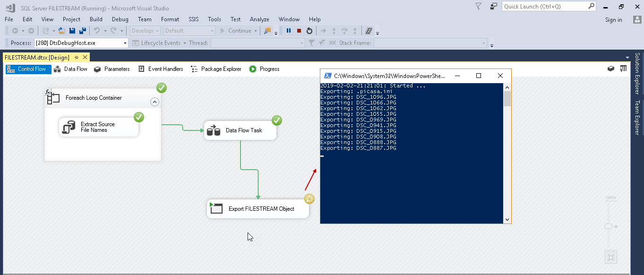Click the hatched debug toolbar icon

click(369, 31)
